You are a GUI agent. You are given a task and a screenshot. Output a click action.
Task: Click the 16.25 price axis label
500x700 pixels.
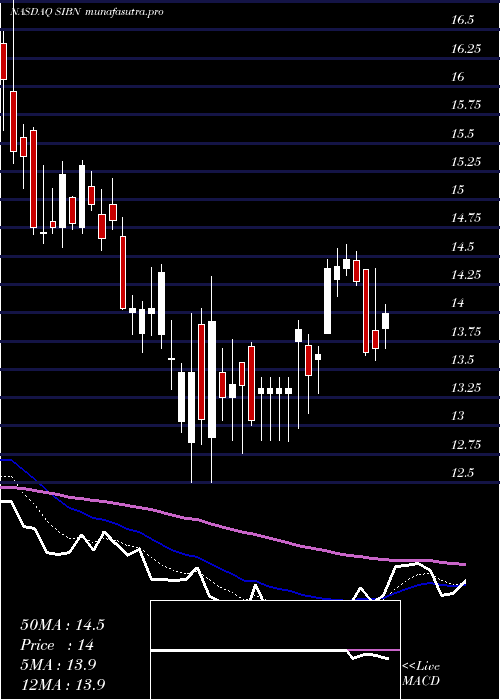coord(466,49)
